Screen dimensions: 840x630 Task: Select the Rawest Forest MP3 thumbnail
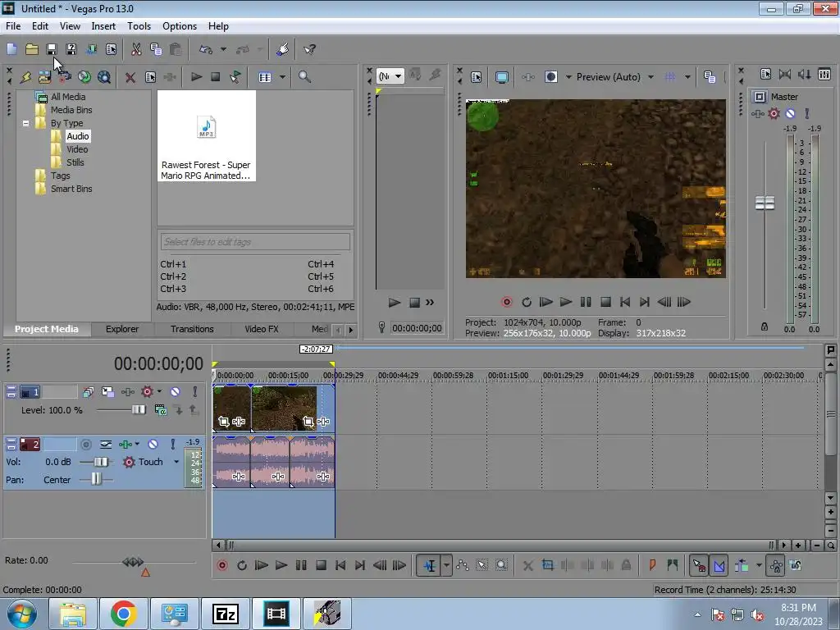pyautogui.click(x=206, y=136)
